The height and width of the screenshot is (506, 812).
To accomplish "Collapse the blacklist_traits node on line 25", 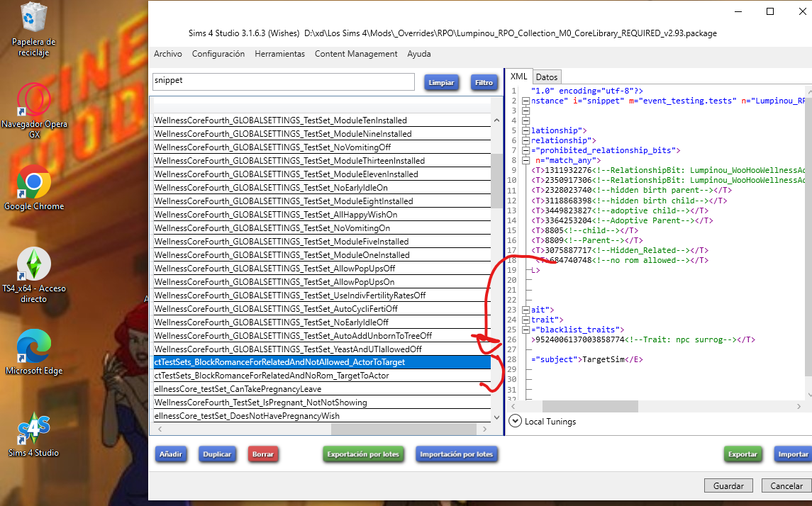I will (x=525, y=330).
